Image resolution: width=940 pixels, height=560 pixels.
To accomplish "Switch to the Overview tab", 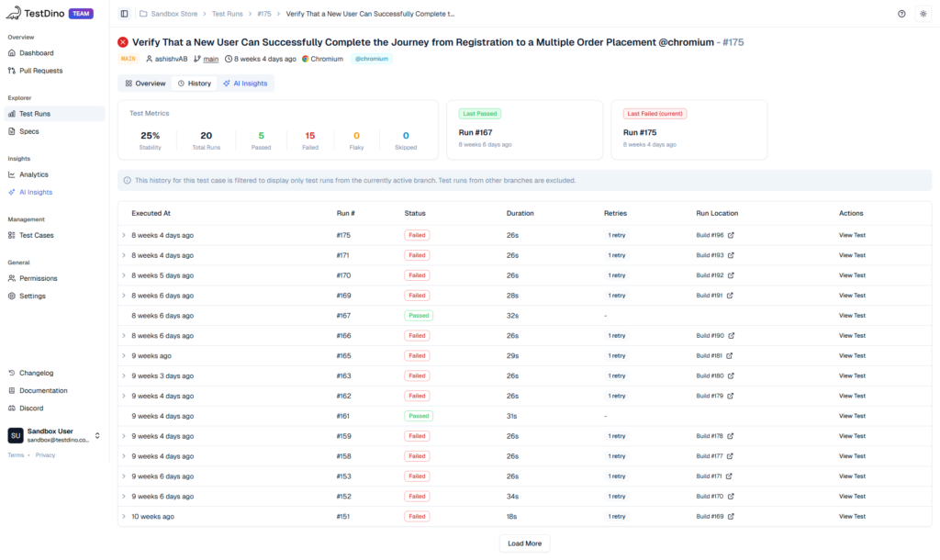I will coord(145,84).
